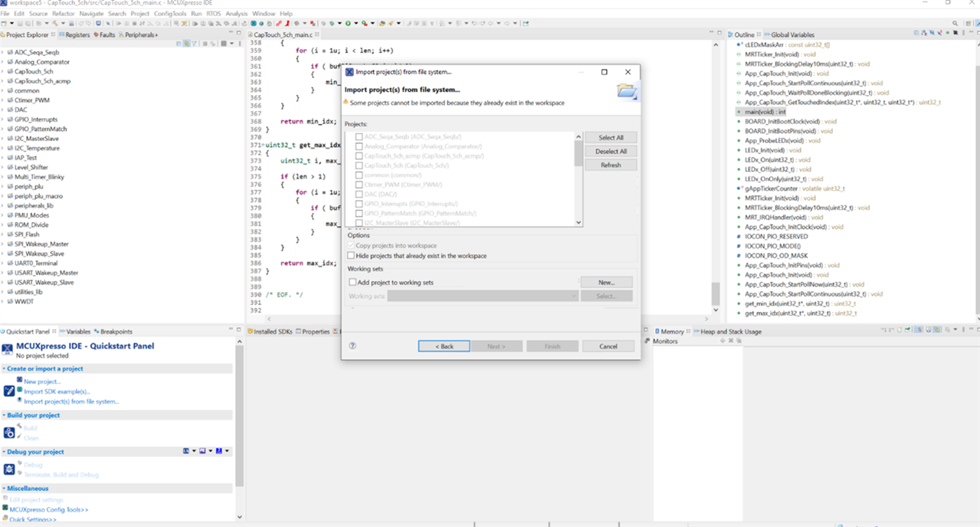Click the Import project(s) from file system icon

pyautogui.click(x=20, y=401)
